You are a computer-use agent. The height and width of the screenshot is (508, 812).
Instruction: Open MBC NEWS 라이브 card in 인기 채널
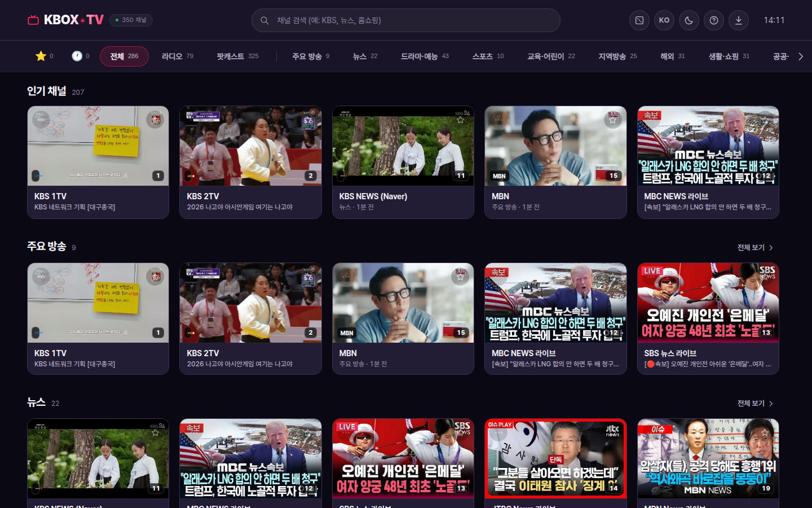pyautogui.click(x=708, y=163)
